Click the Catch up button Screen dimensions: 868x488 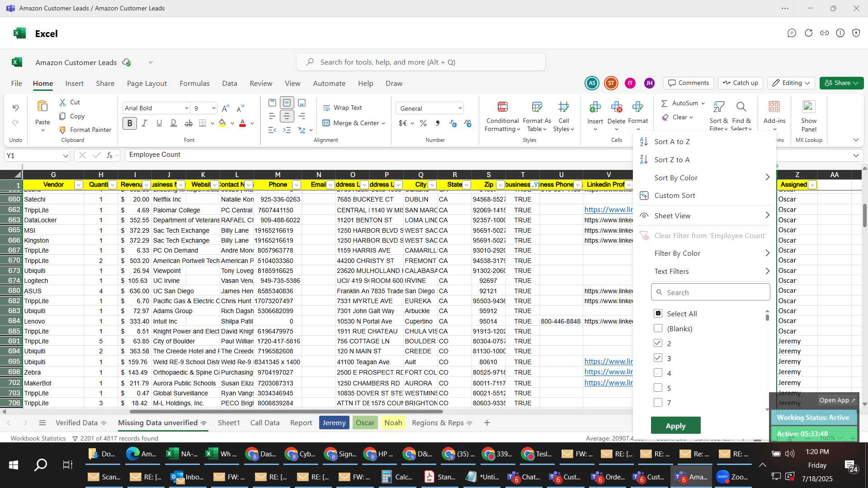(740, 83)
